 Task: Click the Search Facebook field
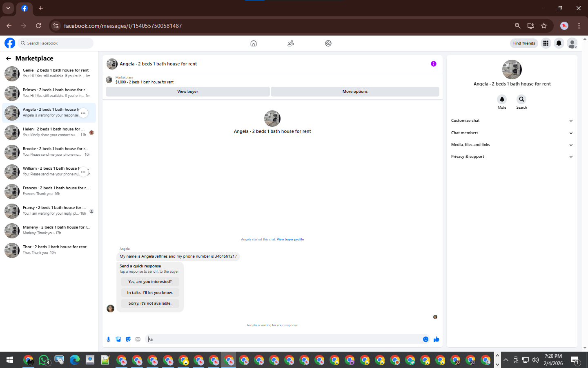tap(56, 43)
